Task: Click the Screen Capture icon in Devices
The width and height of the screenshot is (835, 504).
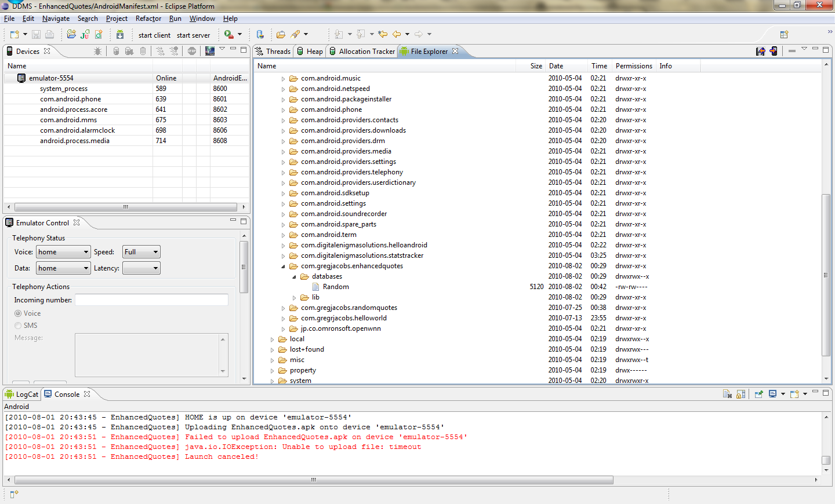Action: click(209, 52)
